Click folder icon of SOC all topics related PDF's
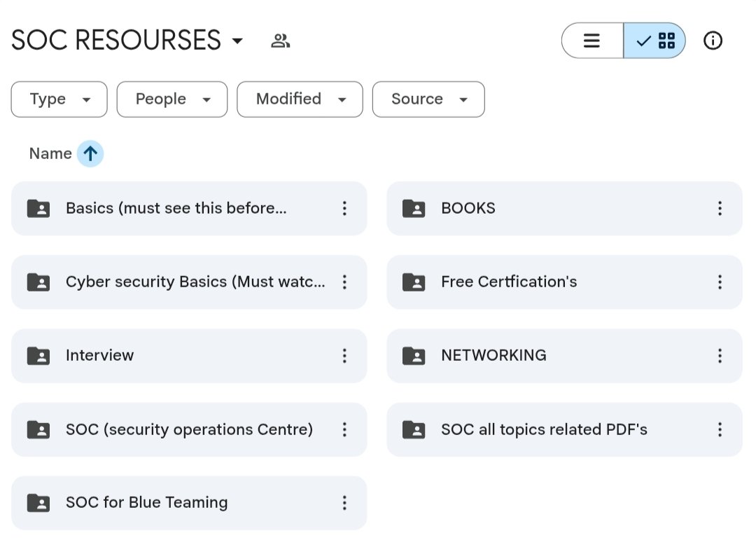The width and height of the screenshot is (756, 552). point(414,429)
